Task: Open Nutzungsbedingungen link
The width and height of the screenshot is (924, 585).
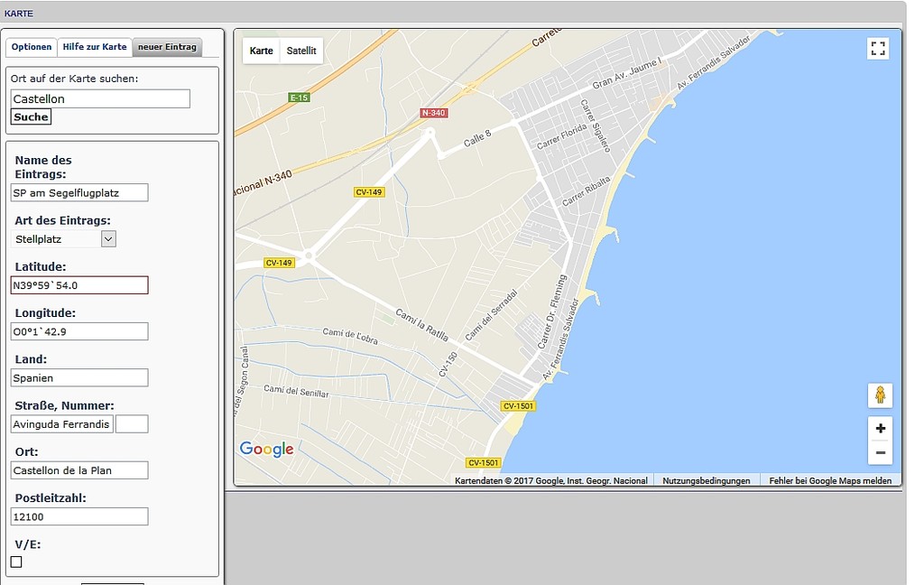Action: tap(706, 480)
